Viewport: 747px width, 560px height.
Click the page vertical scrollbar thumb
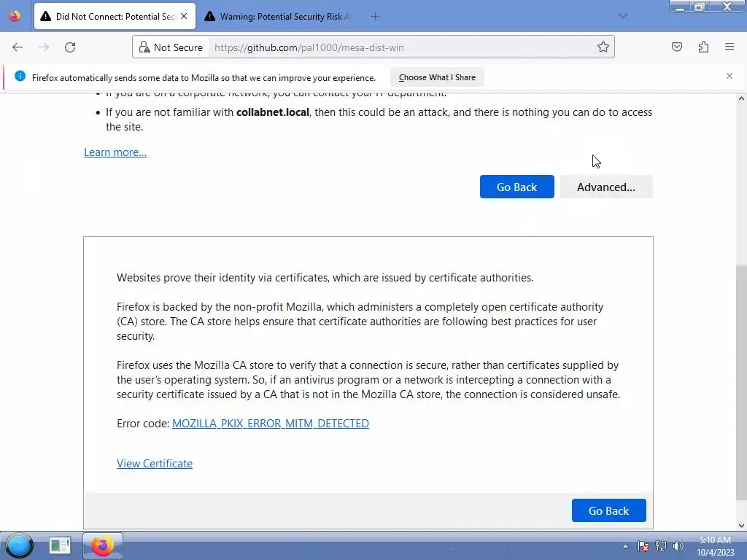pos(741,382)
